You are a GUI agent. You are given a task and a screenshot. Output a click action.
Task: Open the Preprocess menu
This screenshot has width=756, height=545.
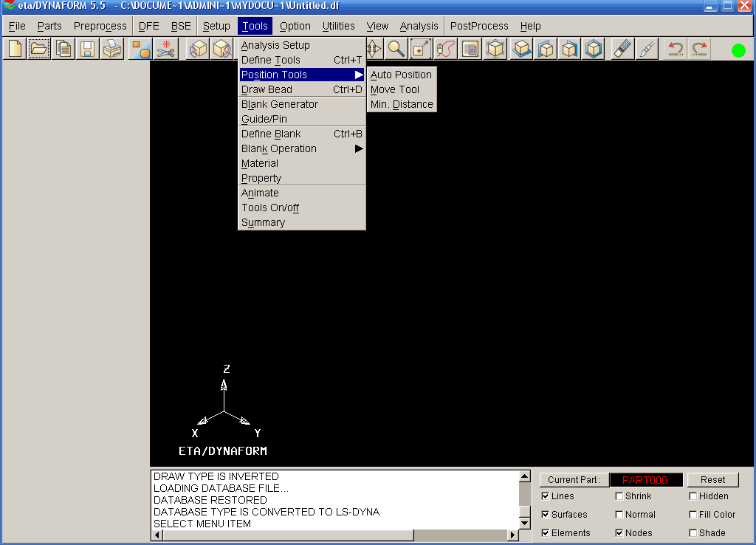click(x=100, y=26)
